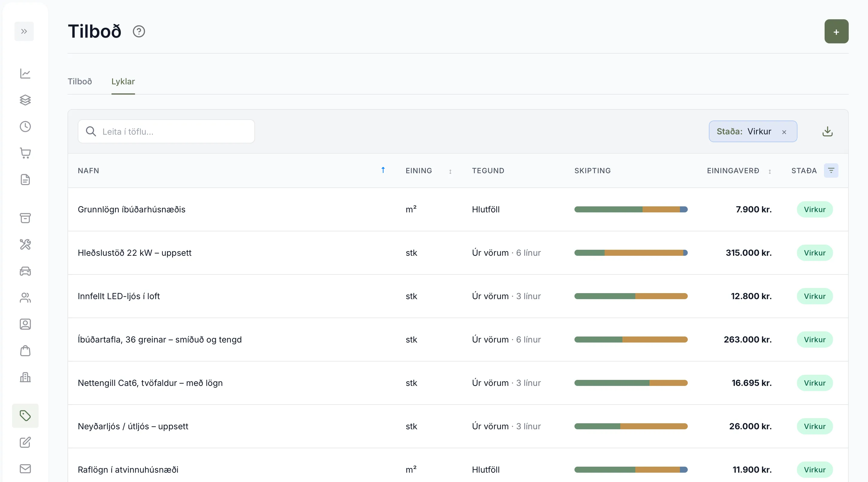Open the layers stack icon in the sidebar

pos(25,100)
